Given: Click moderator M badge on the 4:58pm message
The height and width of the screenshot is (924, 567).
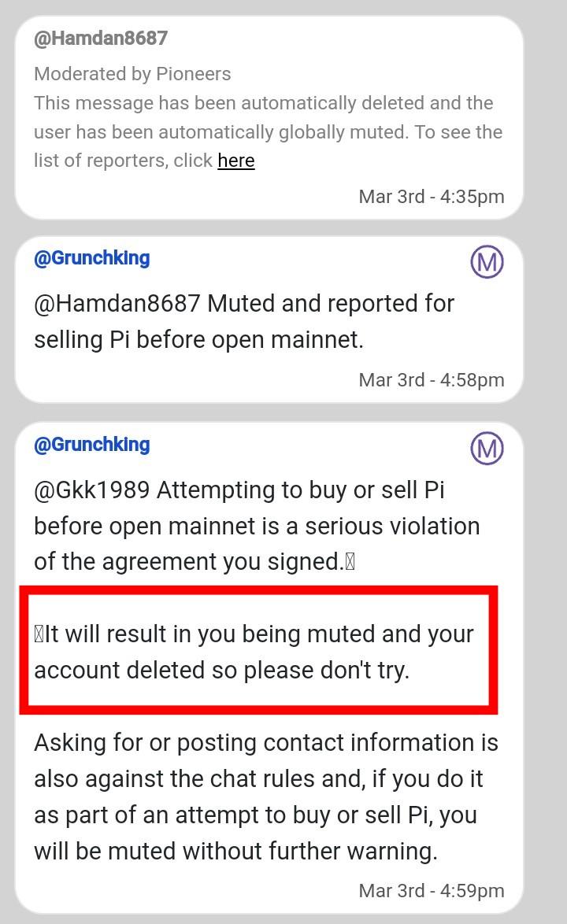Looking at the screenshot, I should tap(487, 261).
